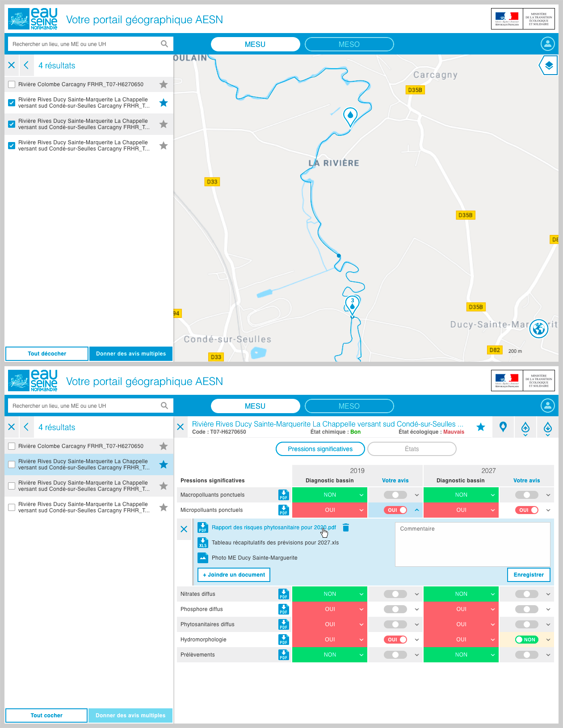Delete the Rapport des risques phytosanitaire PDF
This screenshot has width=563, height=728.
pyautogui.click(x=345, y=527)
